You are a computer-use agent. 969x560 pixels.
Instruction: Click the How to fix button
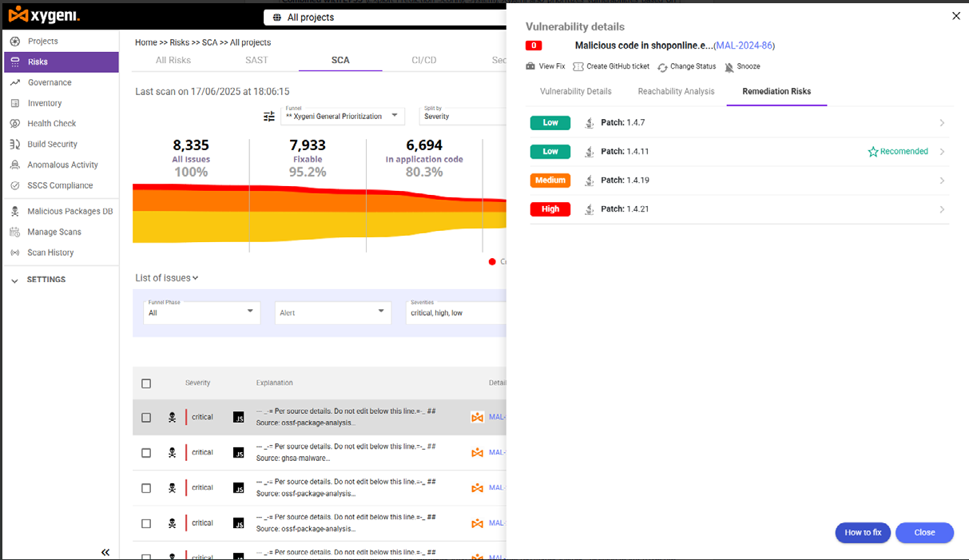pos(863,533)
